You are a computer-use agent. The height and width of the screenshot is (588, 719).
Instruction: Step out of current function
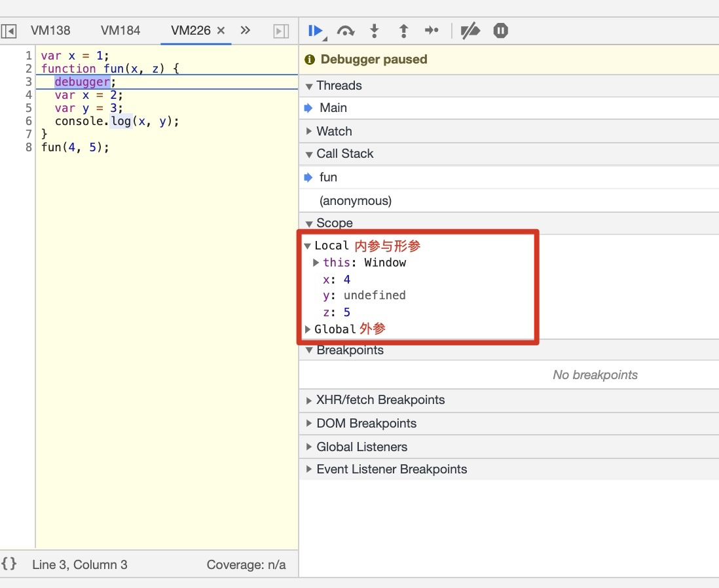pos(403,31)
